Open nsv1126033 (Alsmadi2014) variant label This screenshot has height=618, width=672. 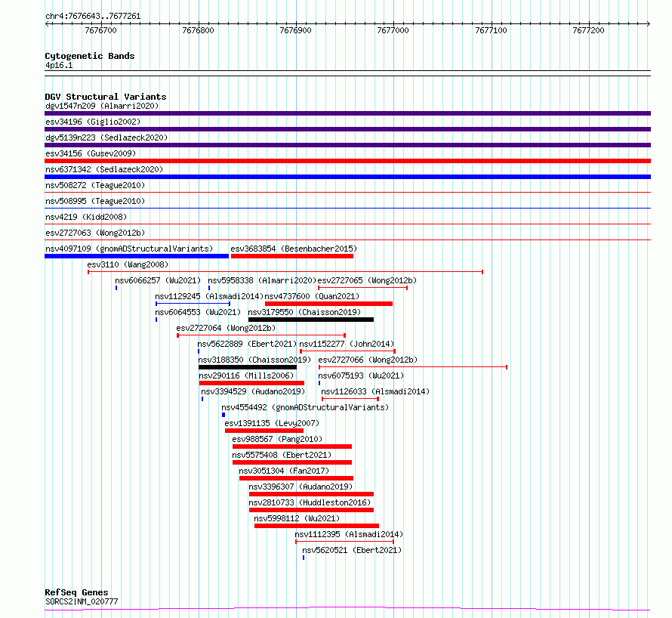[375, 391]
